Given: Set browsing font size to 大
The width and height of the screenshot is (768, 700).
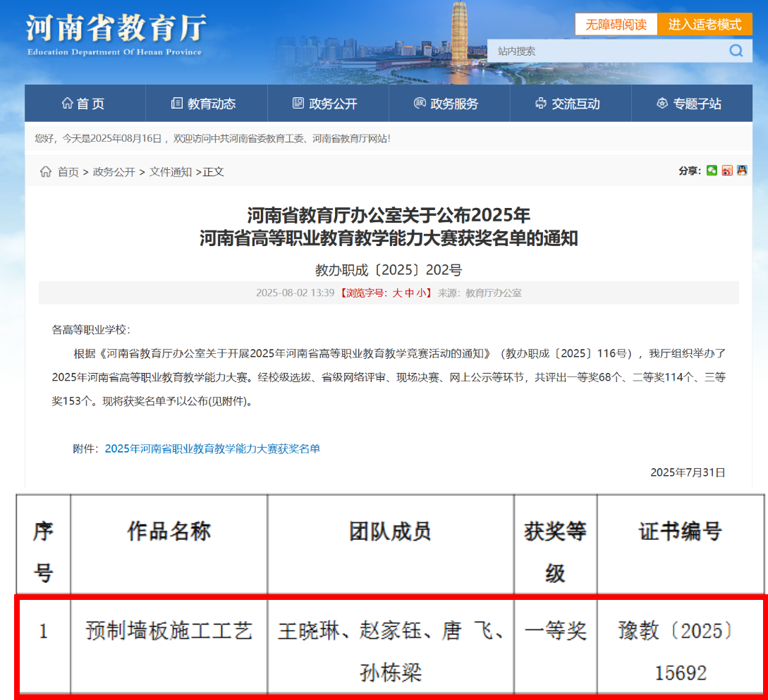Looking at the screenshot, I should (397, 293).
